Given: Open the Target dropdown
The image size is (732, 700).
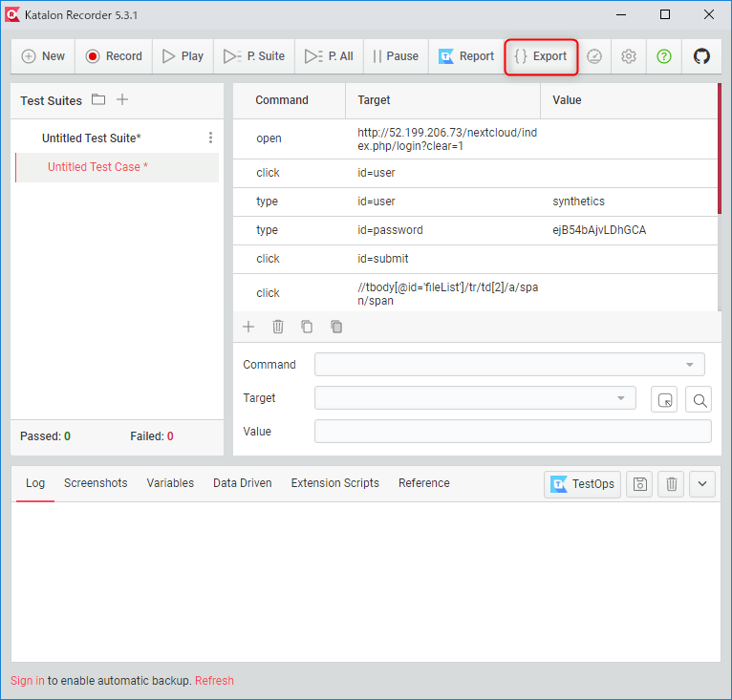Looking at the screenshot, I should pyautogui.click(x=475, y=398).
